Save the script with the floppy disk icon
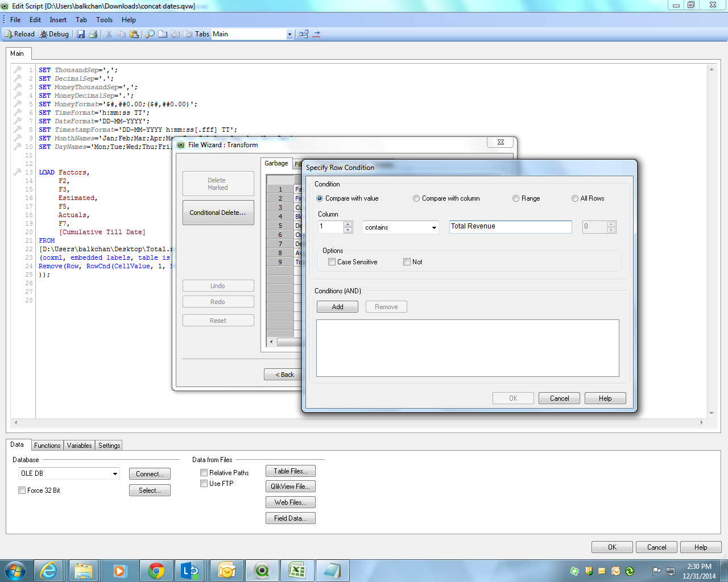The width and height of the screenshot is (728, 582). point(81,34)
